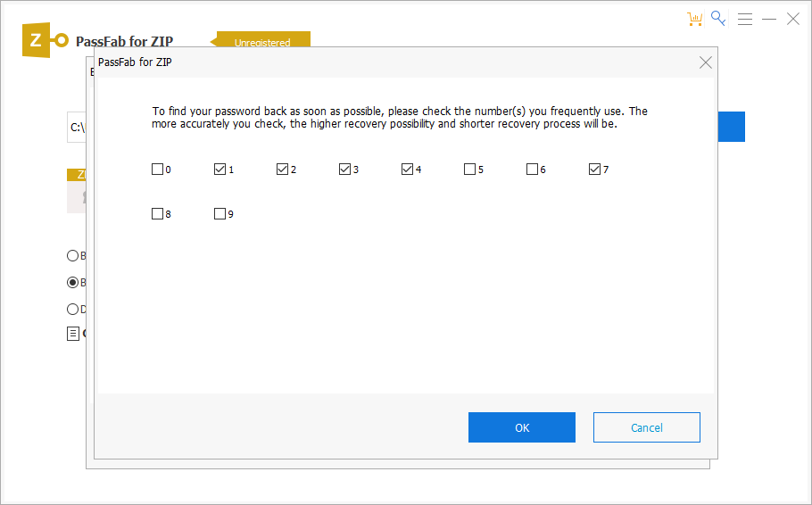Uncheck the number 3 checkbox

345,170
